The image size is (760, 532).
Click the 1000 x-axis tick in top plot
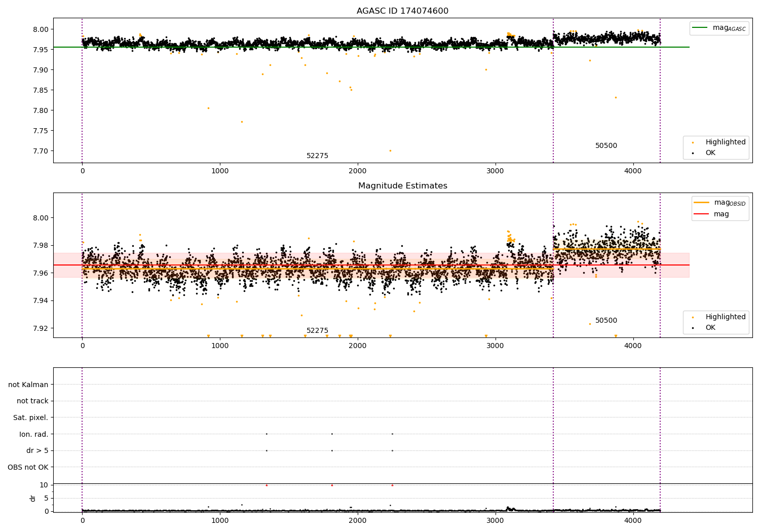point(220,171)
